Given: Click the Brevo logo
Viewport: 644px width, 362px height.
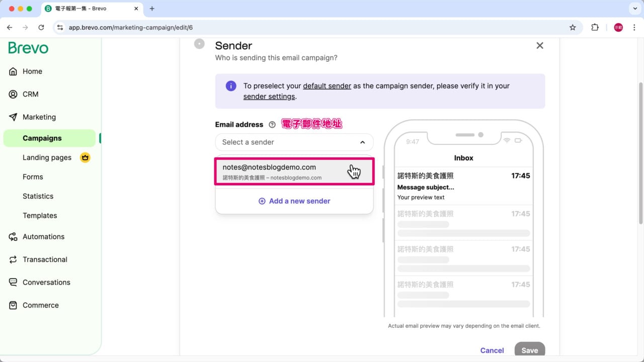Looking at the screenshot, I should point(28,48).
